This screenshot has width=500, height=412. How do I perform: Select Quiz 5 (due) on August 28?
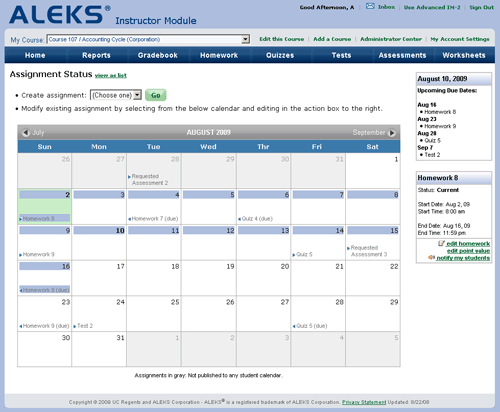pyautogui.click(x=310, y=326)
